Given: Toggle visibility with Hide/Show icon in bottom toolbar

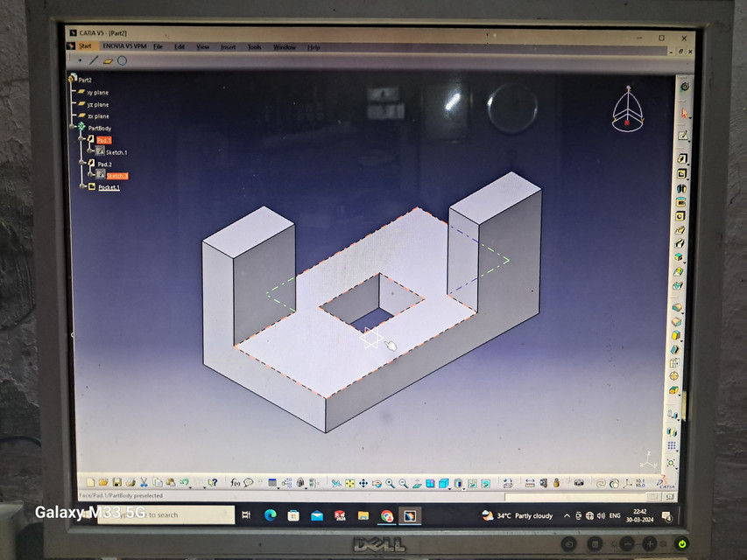Looking at the screenshot, I should 473,482.
